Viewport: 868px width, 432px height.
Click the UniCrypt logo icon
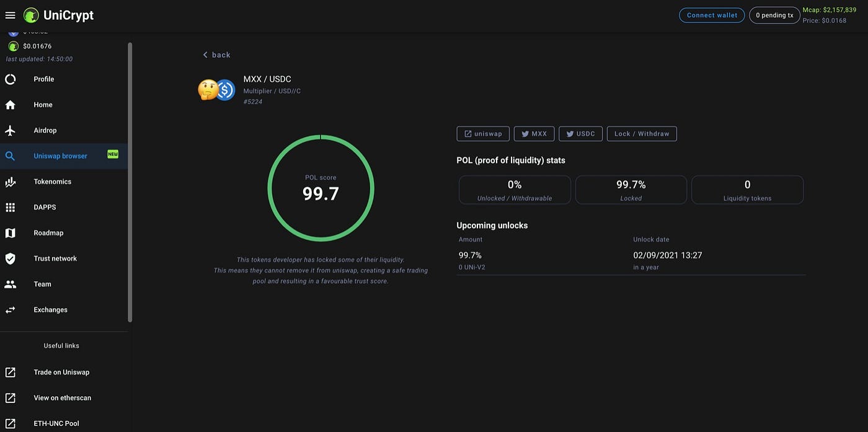(x=31, y=15)
